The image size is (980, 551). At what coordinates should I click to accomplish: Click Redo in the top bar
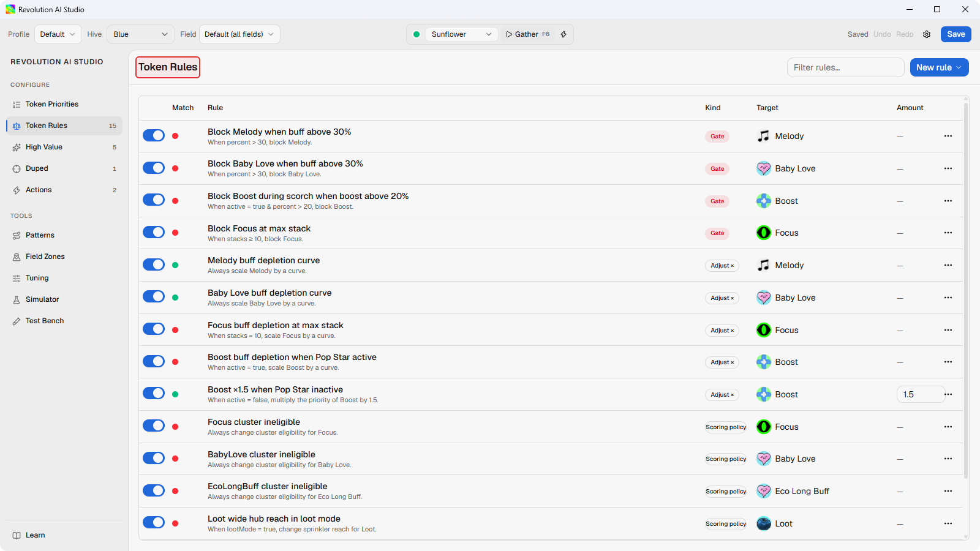[x=905, y=34]
